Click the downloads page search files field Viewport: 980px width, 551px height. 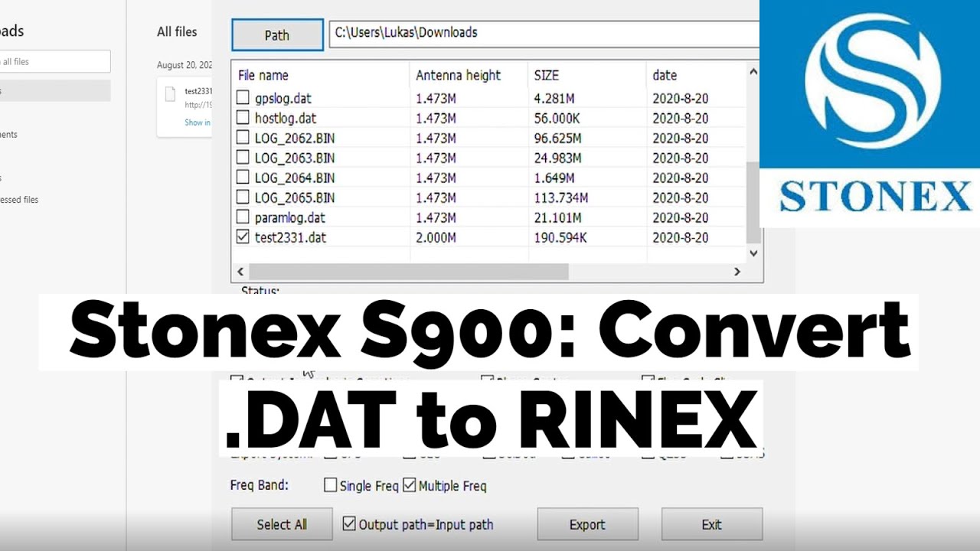[x=55, y=61]
